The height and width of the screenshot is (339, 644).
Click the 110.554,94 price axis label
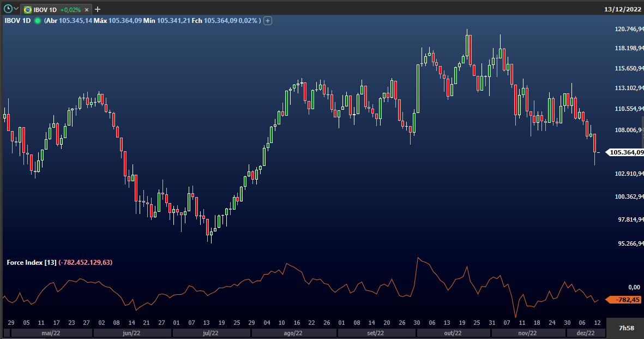629,109
